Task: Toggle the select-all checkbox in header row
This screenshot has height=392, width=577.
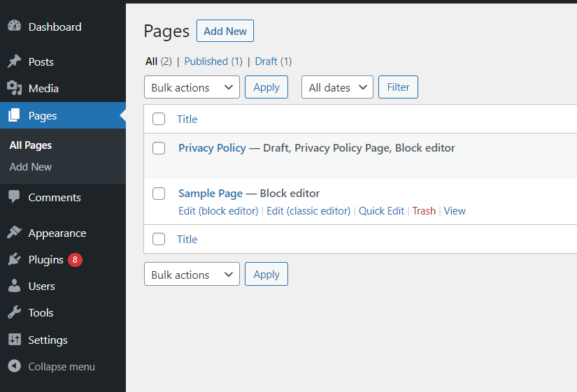Action: point(159,119)
